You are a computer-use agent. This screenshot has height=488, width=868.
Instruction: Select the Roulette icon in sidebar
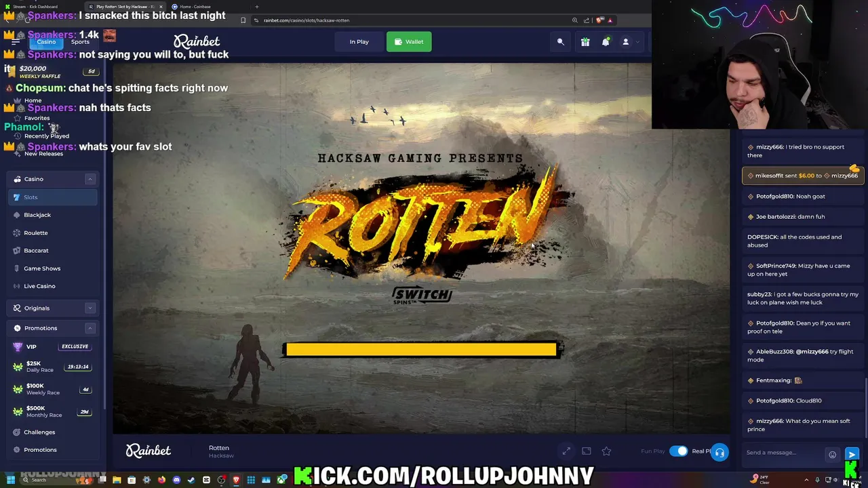17,232
